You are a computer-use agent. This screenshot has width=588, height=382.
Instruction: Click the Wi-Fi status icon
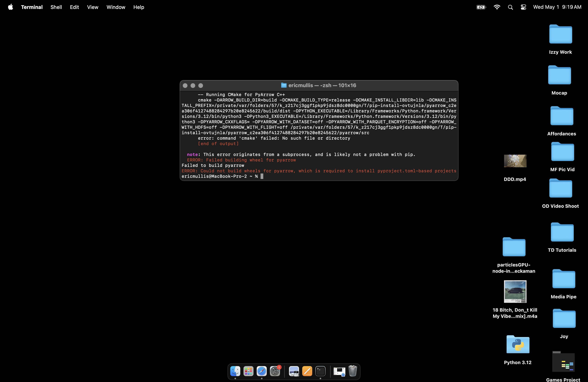pos(497,7)
